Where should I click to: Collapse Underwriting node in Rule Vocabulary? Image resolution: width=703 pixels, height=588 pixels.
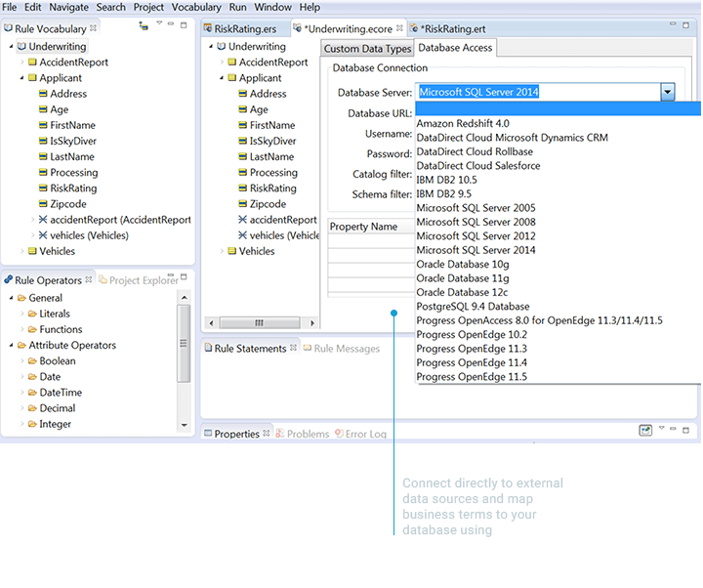point(11,46)
